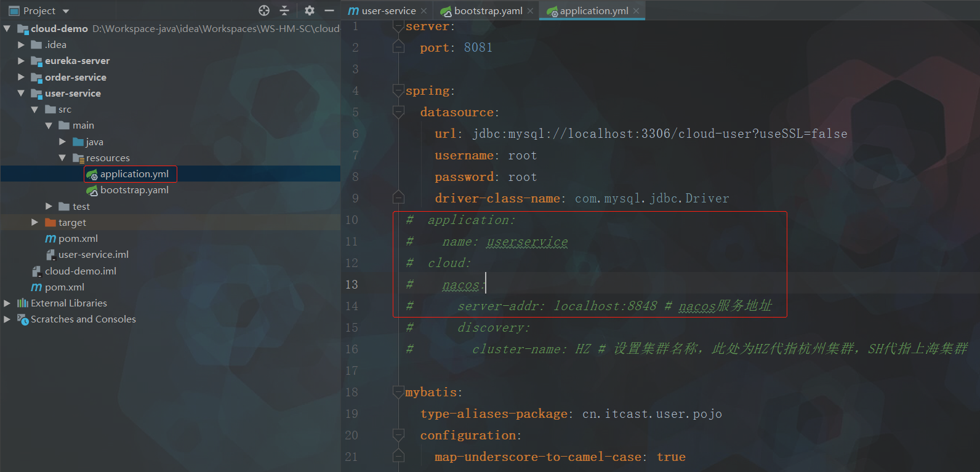
Task: Select user-service pom.xml file
Action: (78, 239)
